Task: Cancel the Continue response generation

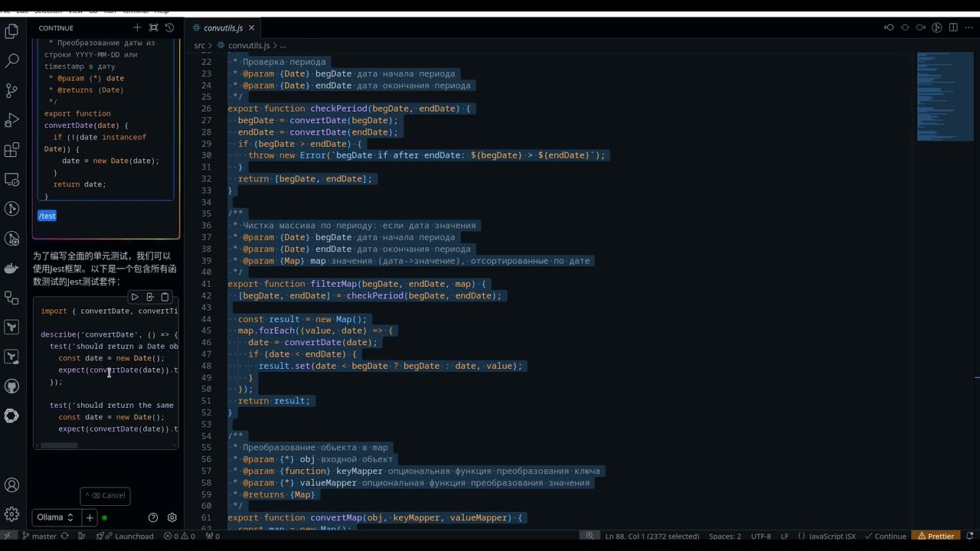Action: [x=105, y=495]
